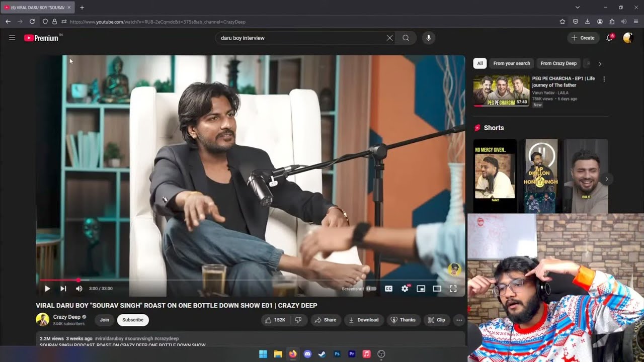Switch to miniplayer mode
Image resolution: width=644 pixels, height=362 pixels.
tap(421, 289)
